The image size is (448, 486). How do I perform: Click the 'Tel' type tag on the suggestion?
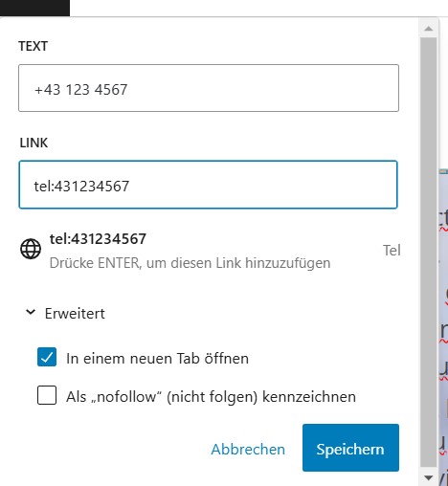(392, 251)
